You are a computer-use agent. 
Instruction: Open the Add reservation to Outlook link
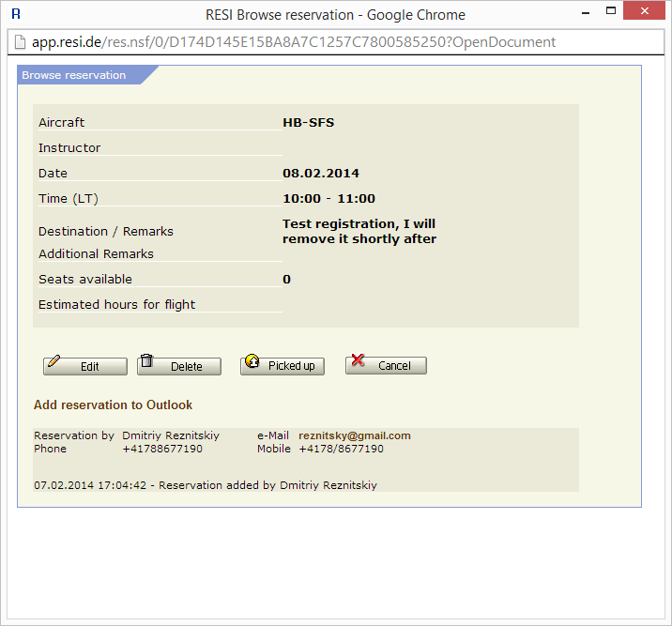coord(113,405)
